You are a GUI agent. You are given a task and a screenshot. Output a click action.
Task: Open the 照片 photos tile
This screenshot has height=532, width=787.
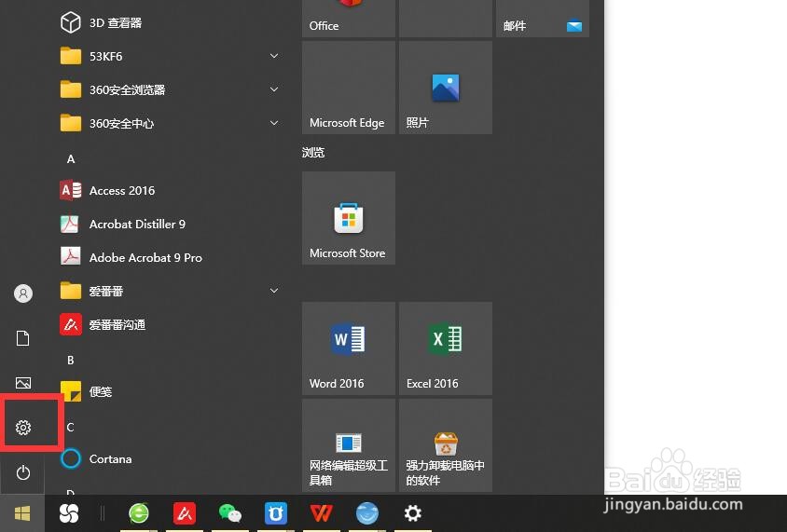pyautogui.click(x=446, y=88)
